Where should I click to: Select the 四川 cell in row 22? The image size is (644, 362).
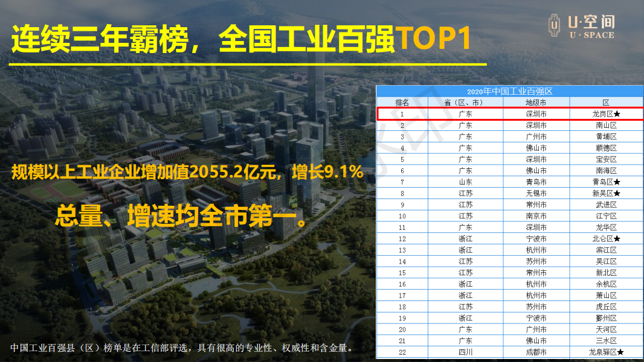pos(465,352)
